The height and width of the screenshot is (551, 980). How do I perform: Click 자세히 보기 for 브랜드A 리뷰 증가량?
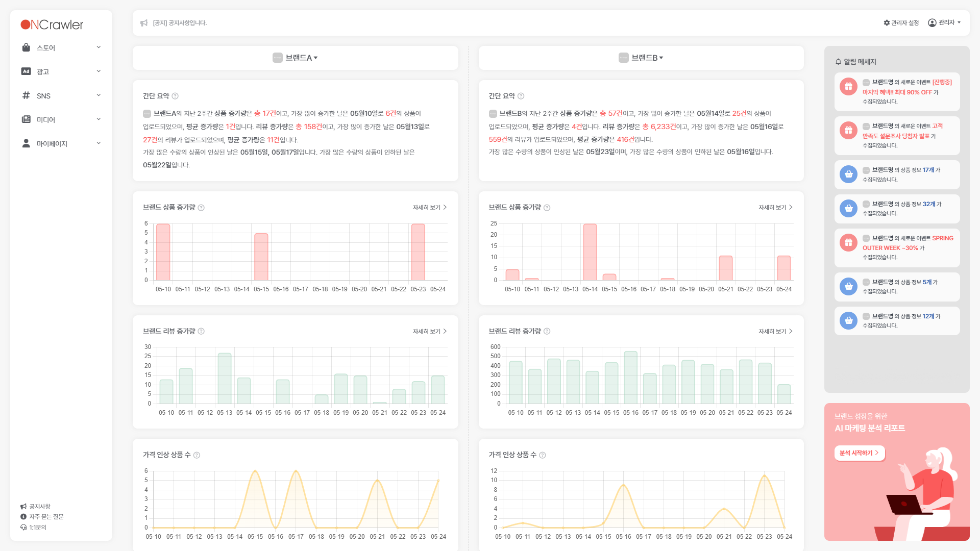430,332
